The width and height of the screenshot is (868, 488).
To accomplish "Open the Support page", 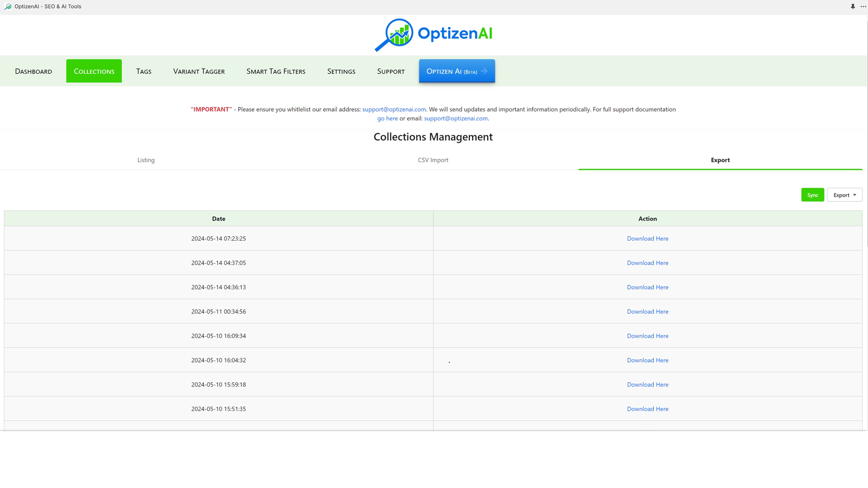I will tap(391, 71).
